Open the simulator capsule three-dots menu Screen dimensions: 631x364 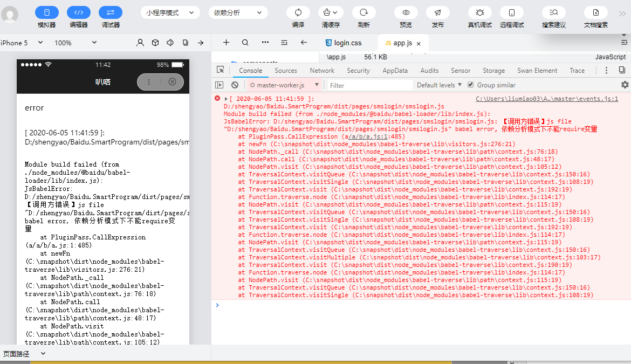(149, 81)
